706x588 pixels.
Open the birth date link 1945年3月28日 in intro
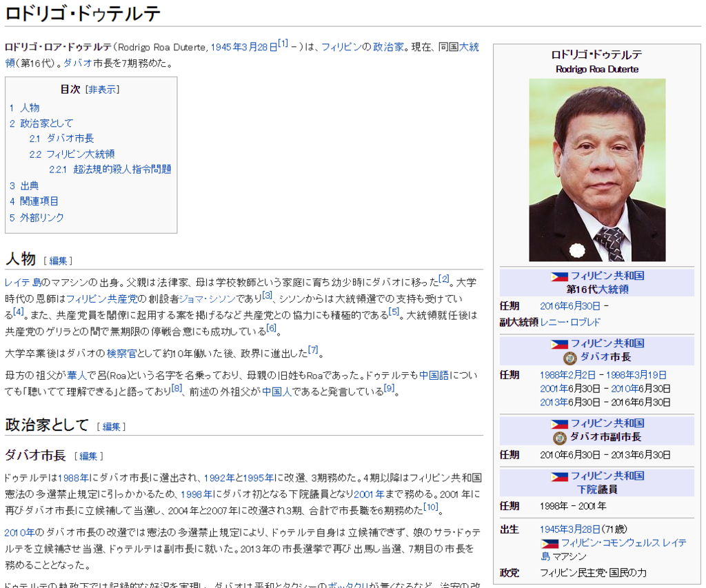[244, 48]
